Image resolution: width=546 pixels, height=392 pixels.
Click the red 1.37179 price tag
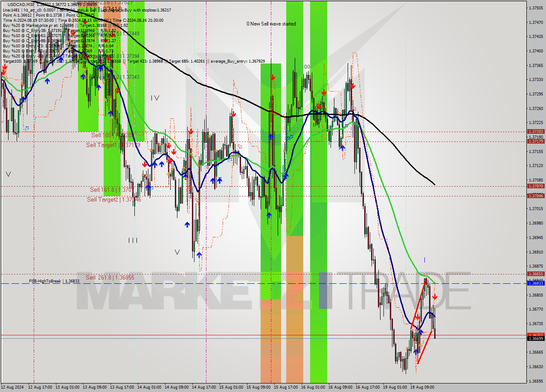tap(536, 141)
